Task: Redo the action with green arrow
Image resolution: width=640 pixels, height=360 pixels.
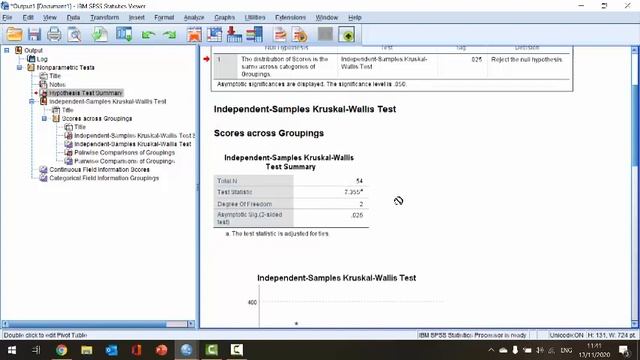Action: tap(169, 35)
